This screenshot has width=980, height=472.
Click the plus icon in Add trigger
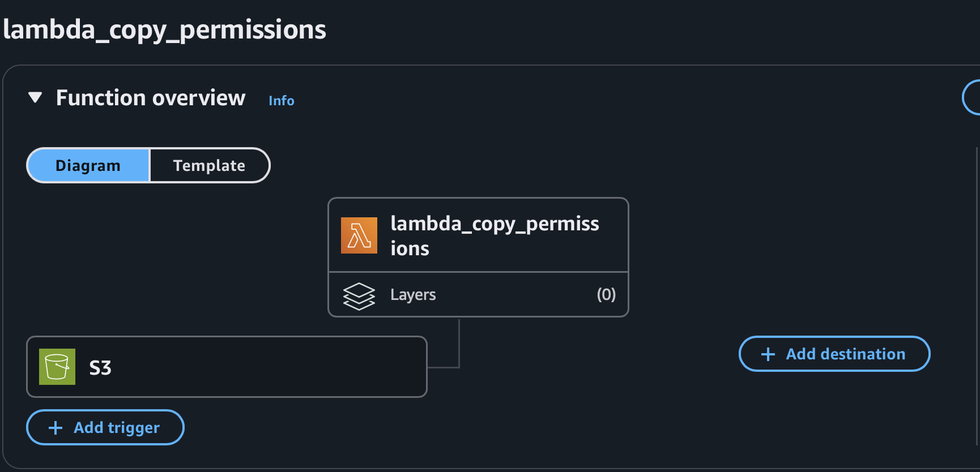[56, 428]
